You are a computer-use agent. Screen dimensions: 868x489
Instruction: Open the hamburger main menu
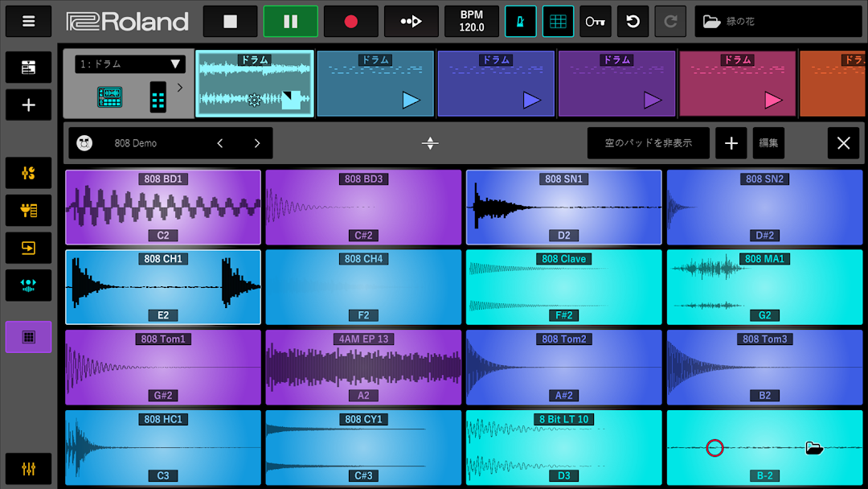(28, 22)
